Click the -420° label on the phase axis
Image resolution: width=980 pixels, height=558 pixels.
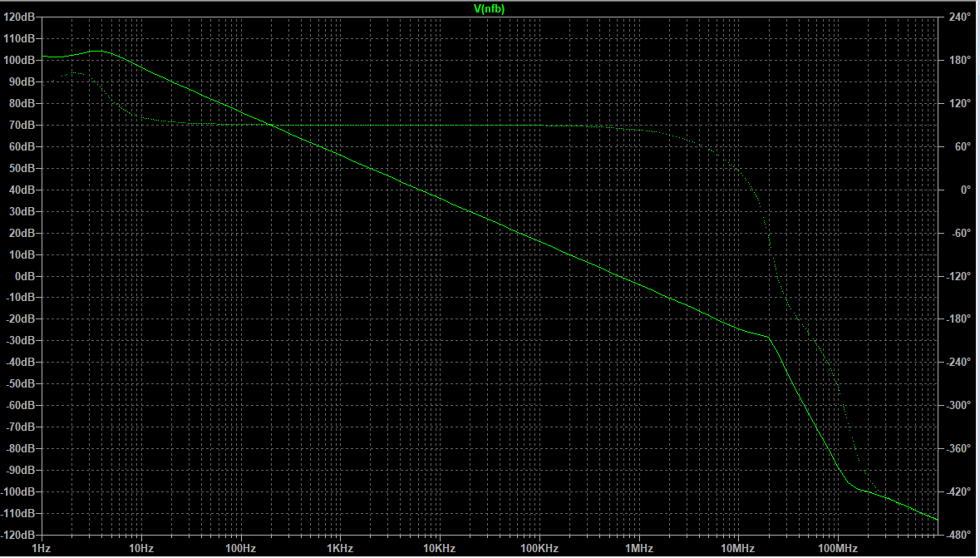coord(958,491)
